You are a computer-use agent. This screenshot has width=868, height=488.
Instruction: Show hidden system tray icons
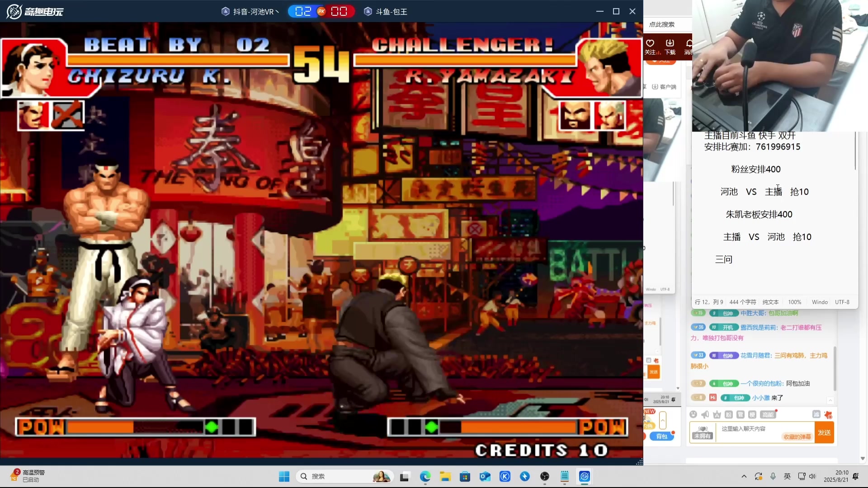pyautogui.click(x=744, y=476)
